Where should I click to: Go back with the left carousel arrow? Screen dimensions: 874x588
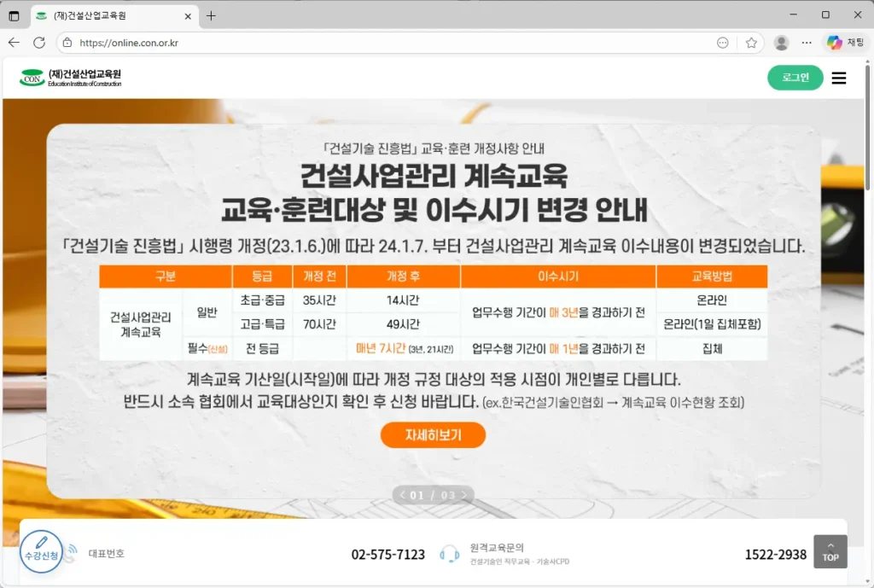402,495
